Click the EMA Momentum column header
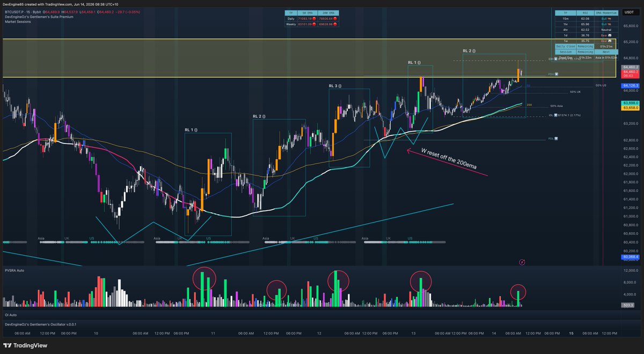The height and width of the screenshot is (354, 644). (605, 12)
